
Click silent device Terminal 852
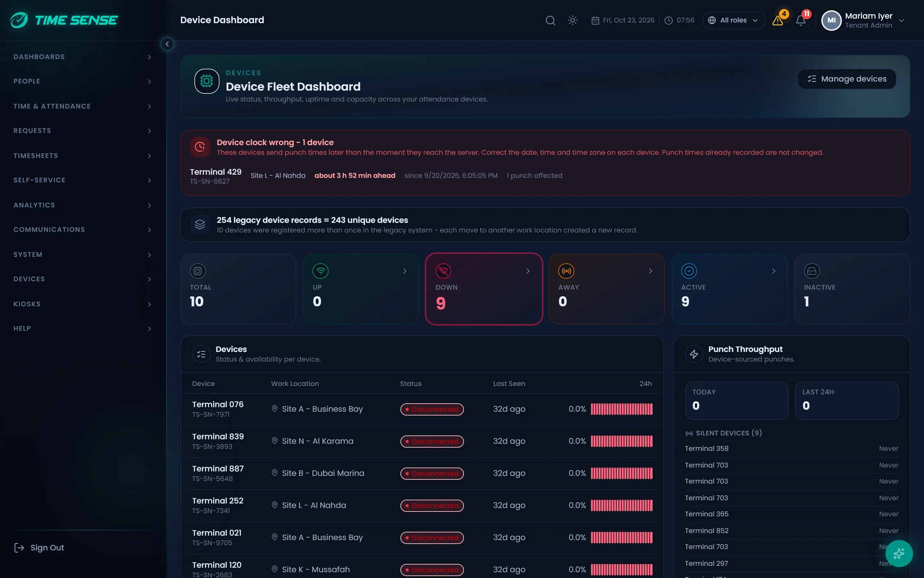click(706, 530)
